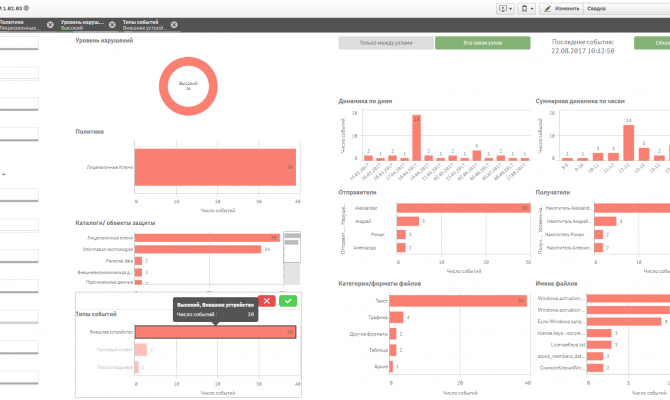Open the storytelling presentation menu
This screenshot has height=400, width=670.
505,9
